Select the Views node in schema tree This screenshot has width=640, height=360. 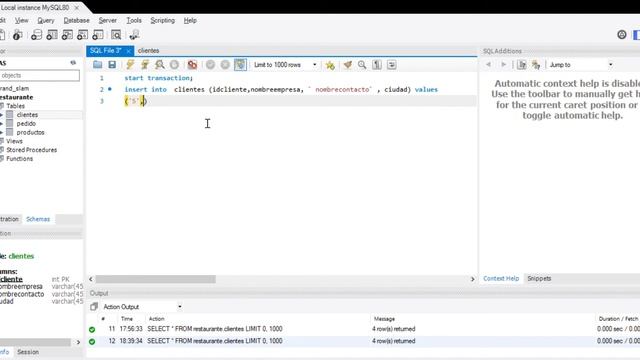(x=14, y=141)
